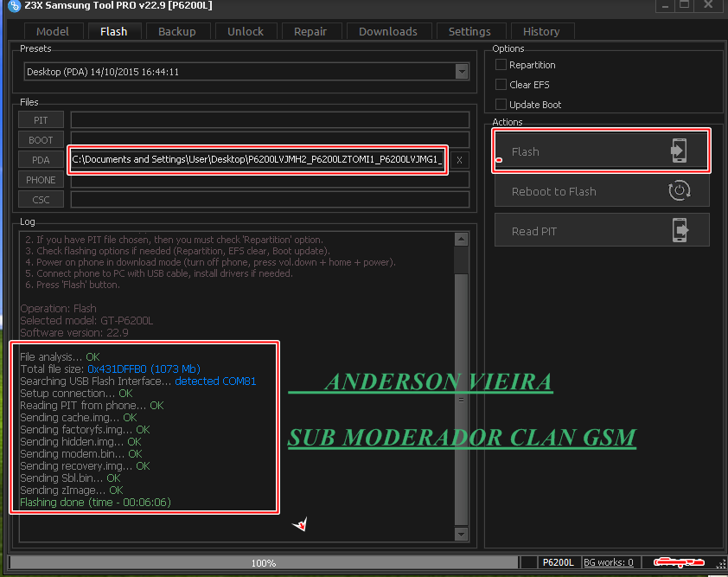
Task: Open the Backup tab
Action: point(177,32)
